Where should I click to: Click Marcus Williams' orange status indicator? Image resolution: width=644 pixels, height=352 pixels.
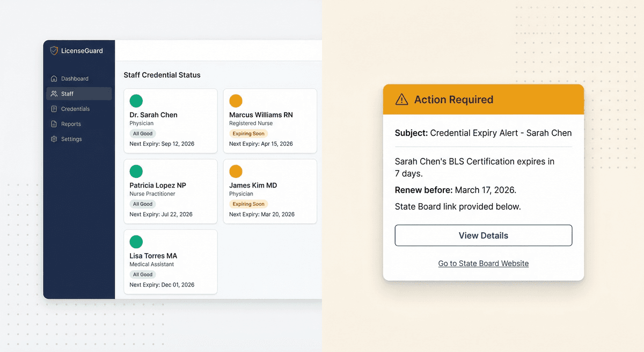236,100
